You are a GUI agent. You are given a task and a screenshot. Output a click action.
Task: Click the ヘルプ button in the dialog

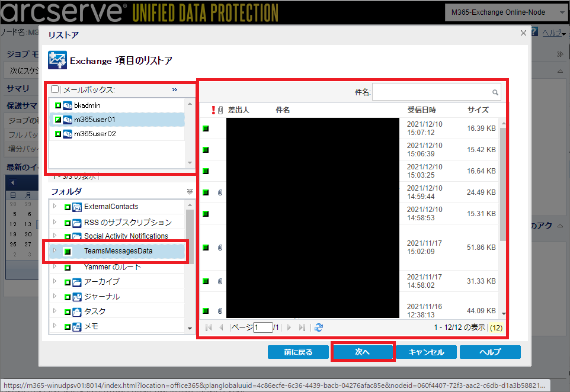[x=490, y=352]
